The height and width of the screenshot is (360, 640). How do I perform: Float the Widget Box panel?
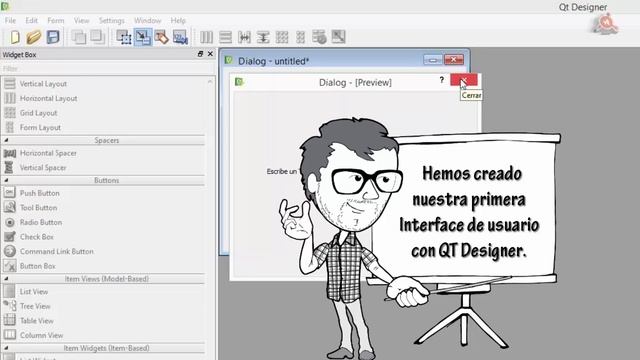pos(200,54)
